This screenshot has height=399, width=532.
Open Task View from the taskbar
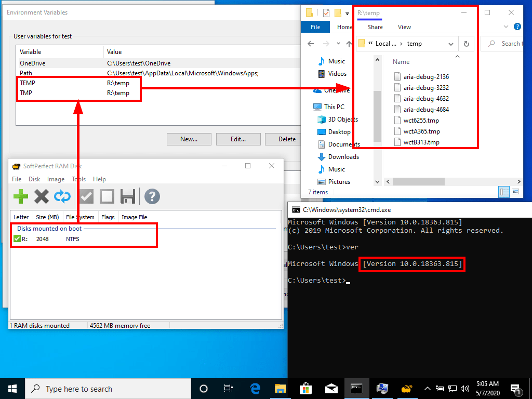tap(229, 389)
